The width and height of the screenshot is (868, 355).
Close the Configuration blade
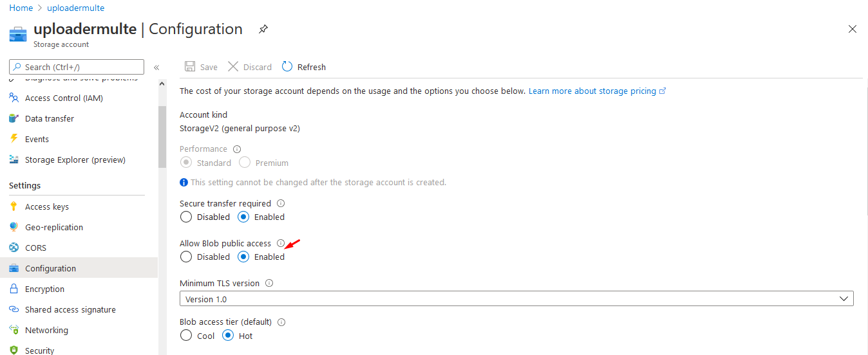[x=853, y=29]
